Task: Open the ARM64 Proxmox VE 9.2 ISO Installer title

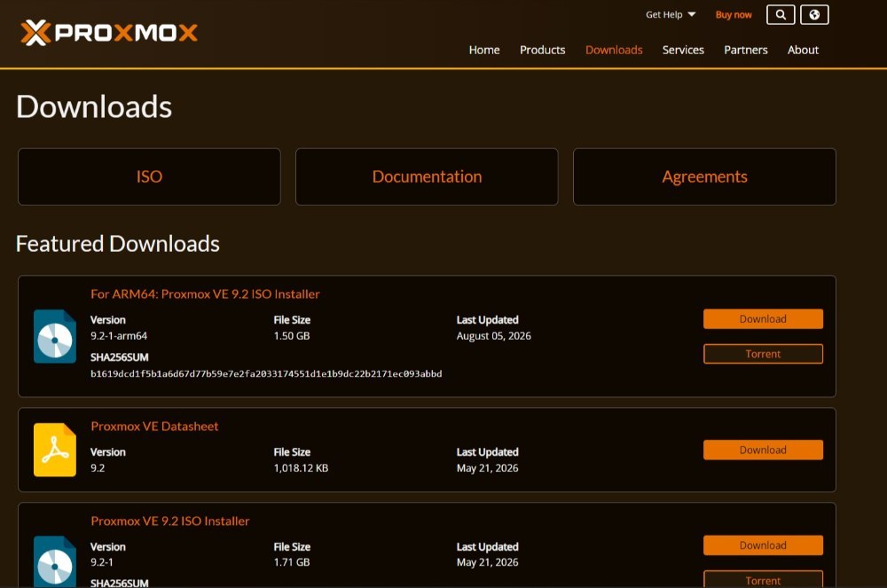Action: [205, 294]
